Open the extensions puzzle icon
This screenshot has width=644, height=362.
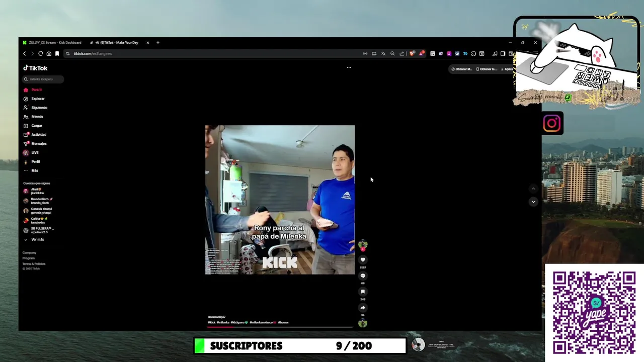point(473,53)
